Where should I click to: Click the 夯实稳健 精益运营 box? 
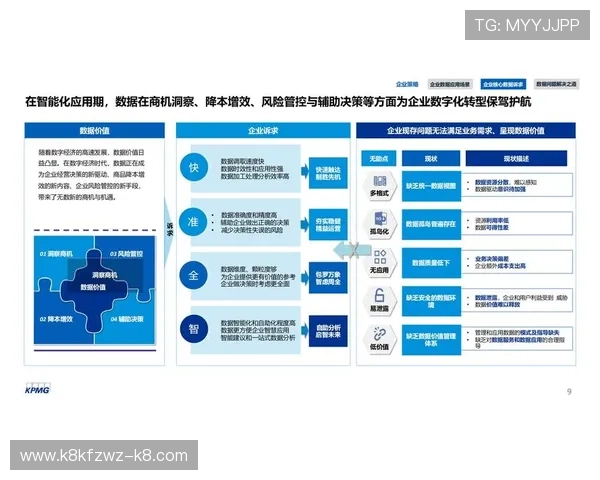coord(328,225)
